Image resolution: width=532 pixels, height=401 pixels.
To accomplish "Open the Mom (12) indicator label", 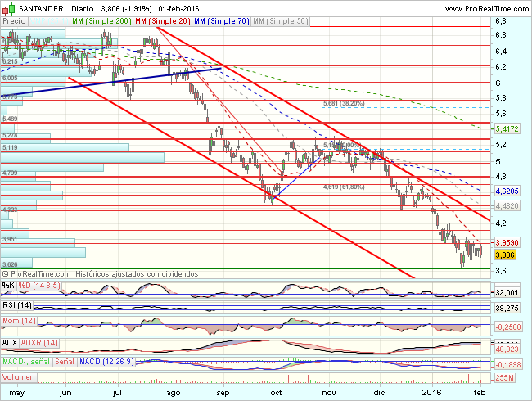I will [19, 321].
